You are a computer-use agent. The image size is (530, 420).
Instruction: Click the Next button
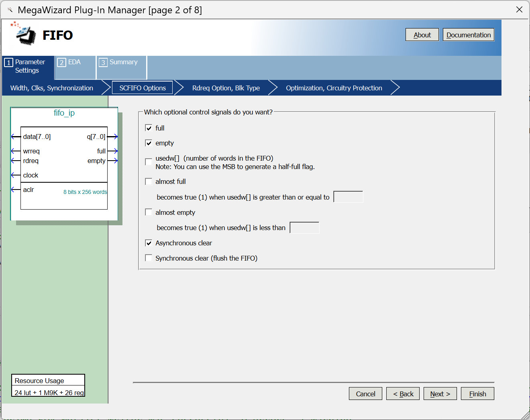pos(440,394)
